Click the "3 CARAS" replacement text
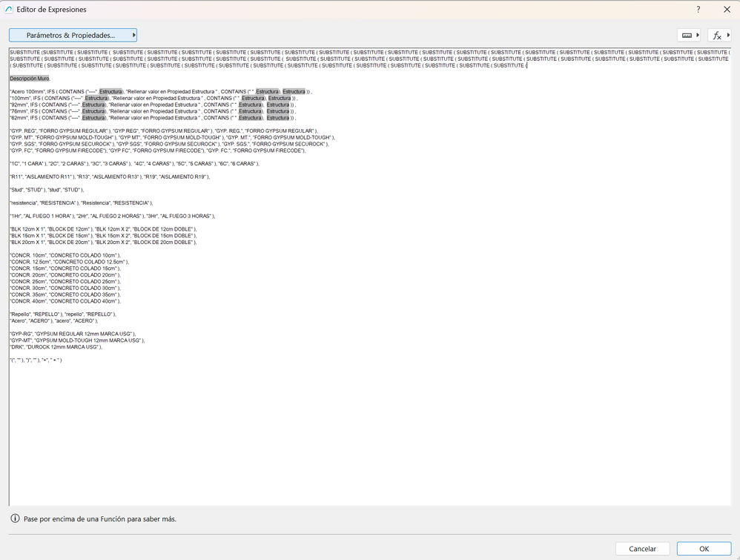This screenshot has height=560, width=740. (115, 164)
